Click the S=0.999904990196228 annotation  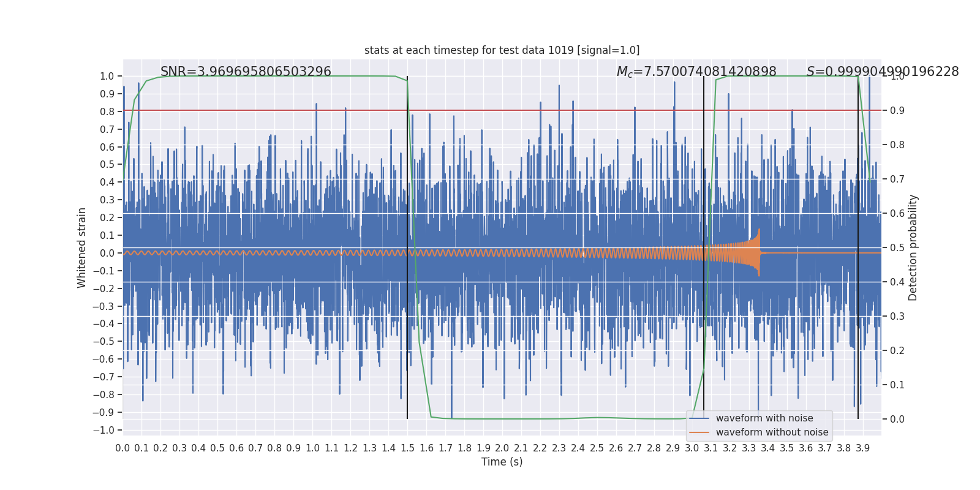click(883, 72)
